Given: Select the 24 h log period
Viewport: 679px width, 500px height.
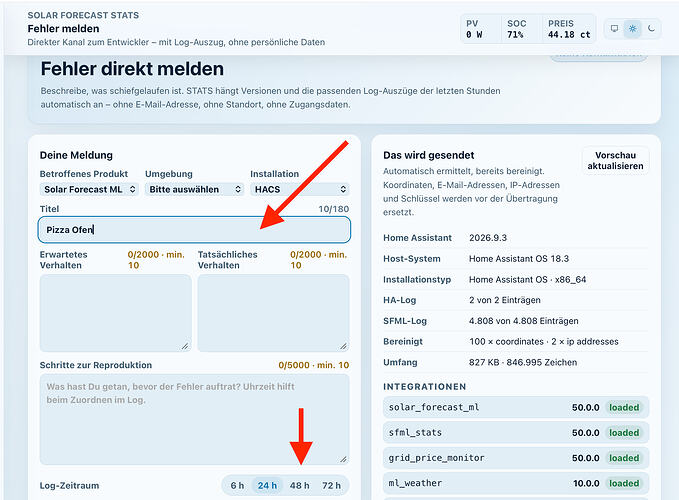Looking at the screenshot, I should 267,486.
